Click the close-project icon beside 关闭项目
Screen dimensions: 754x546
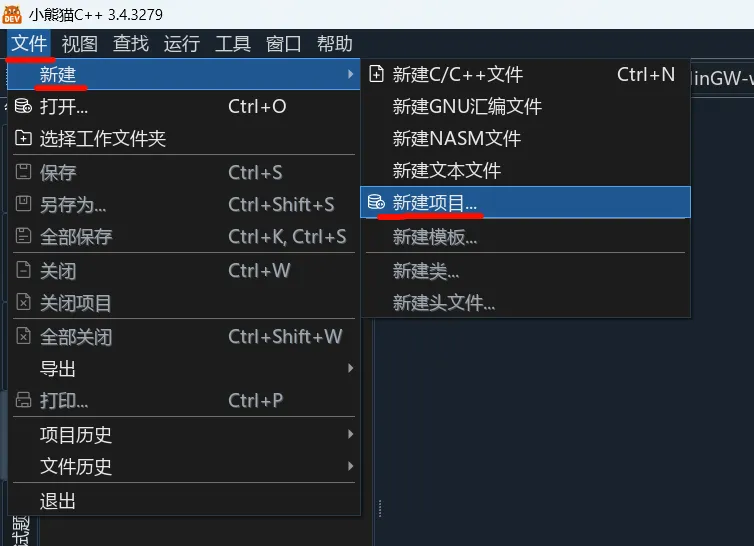pyautogui.click(x=23, y=303)
